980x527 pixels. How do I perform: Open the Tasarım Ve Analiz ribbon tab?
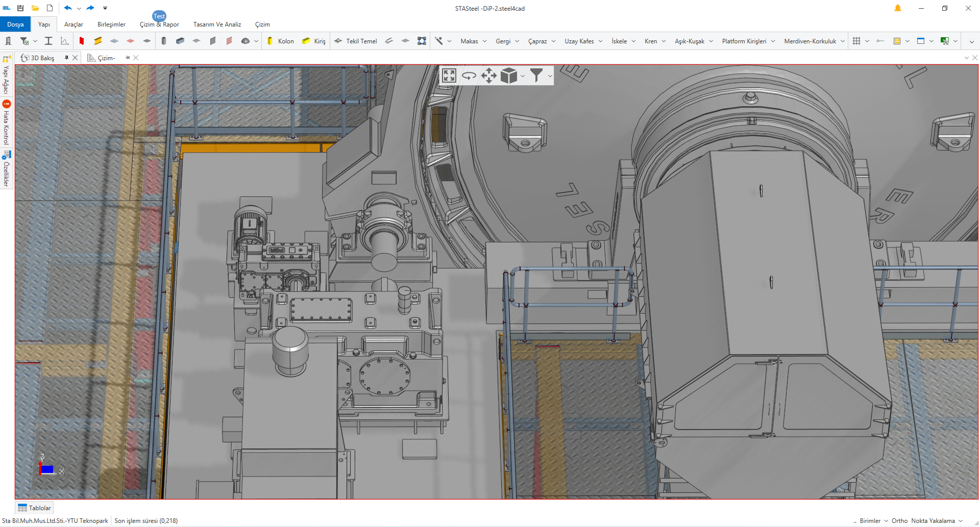click(x=217, y=24)
